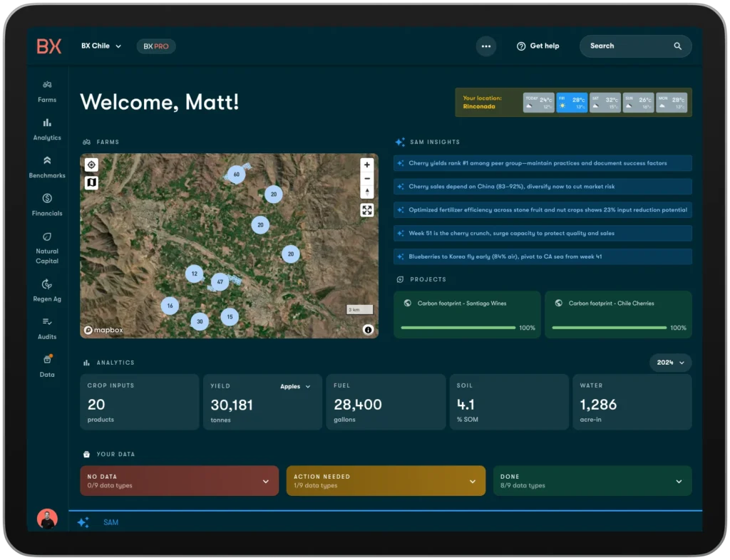This screenshot has height=560, width=730.
Task: Open the 2024 year dropdown
Action: [x=670, y=363]
